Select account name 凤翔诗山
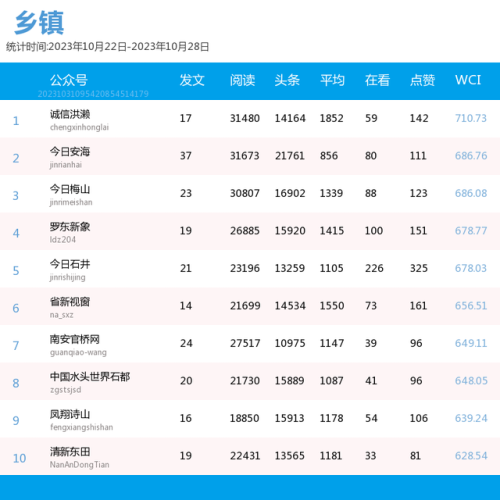The image size is (500, 500). 70,414
